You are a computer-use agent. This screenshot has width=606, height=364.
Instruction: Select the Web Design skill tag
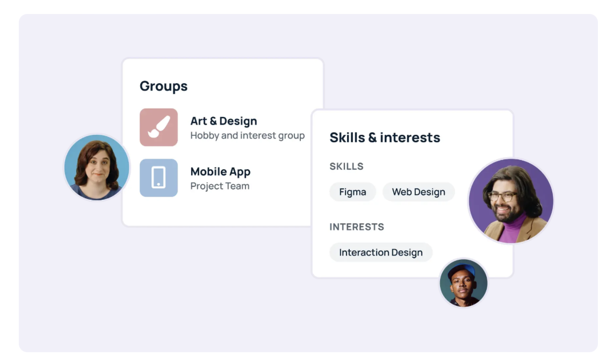click(419, 192)
